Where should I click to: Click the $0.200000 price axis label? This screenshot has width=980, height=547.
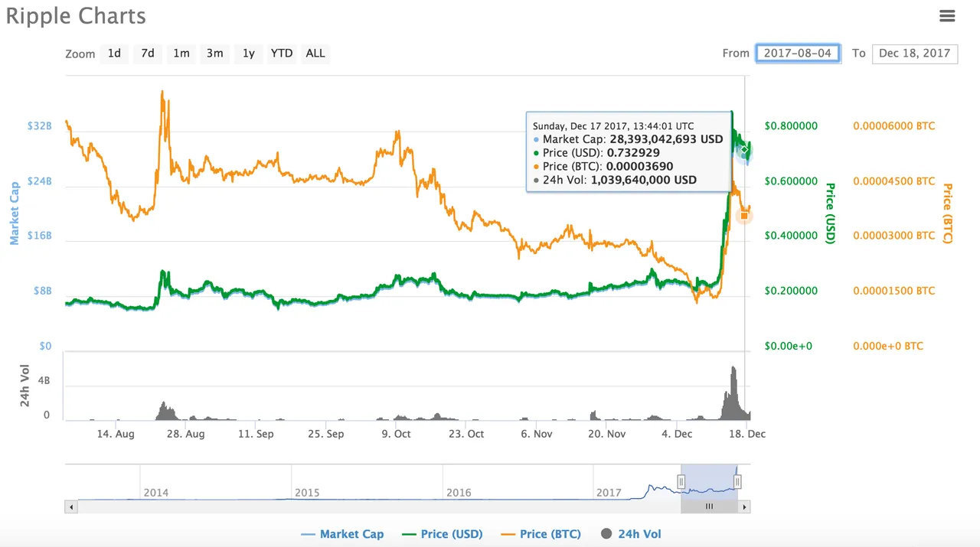point(791,291)
